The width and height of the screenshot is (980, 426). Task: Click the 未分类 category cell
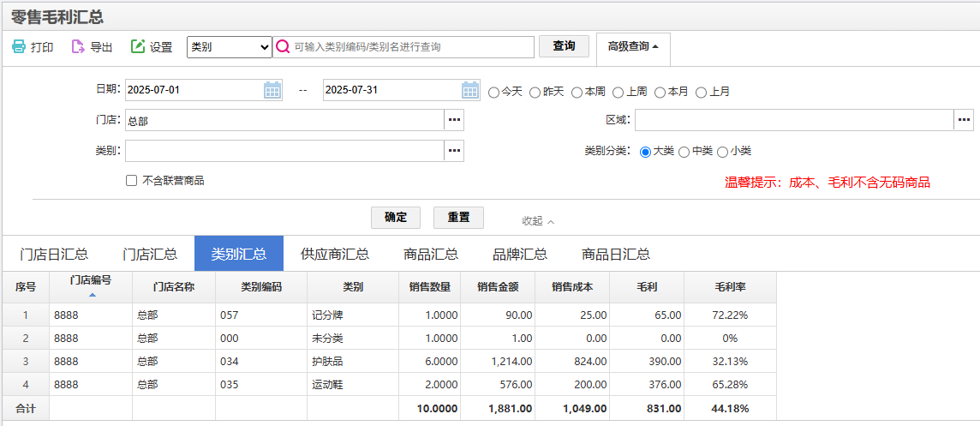(x=353, y=339)
